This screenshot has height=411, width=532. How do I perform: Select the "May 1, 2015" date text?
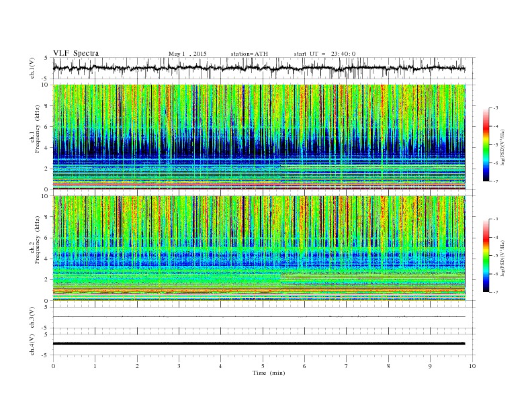click(187, 54)
